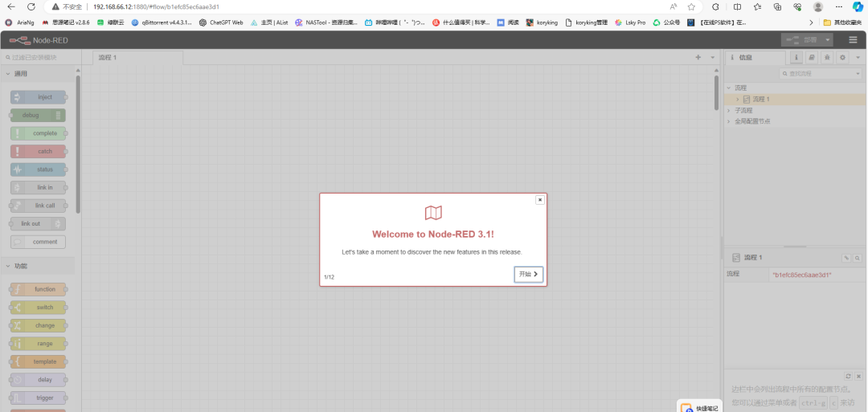Expand the 全局配置节点 tree section
The image size is (868, 412).
(729, 121)
